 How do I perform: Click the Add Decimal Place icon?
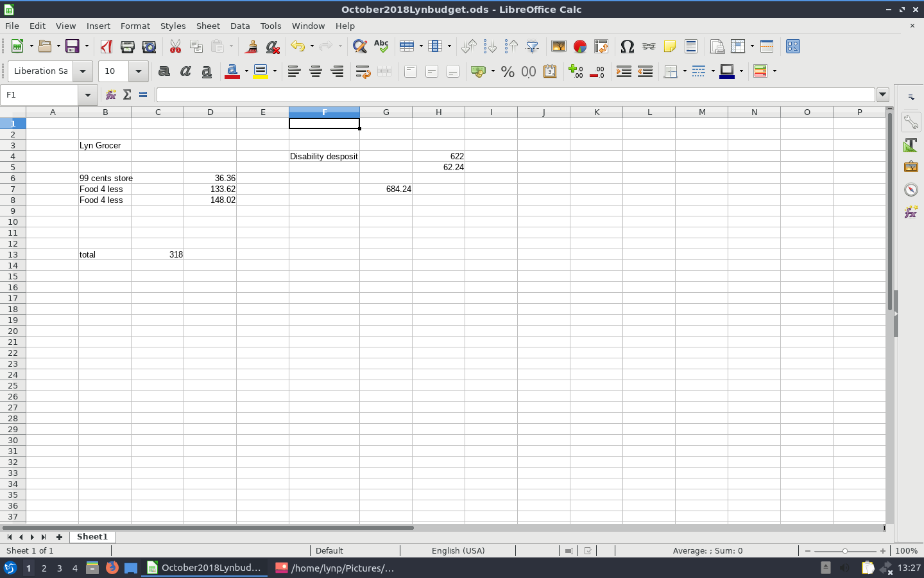(576, 71)
